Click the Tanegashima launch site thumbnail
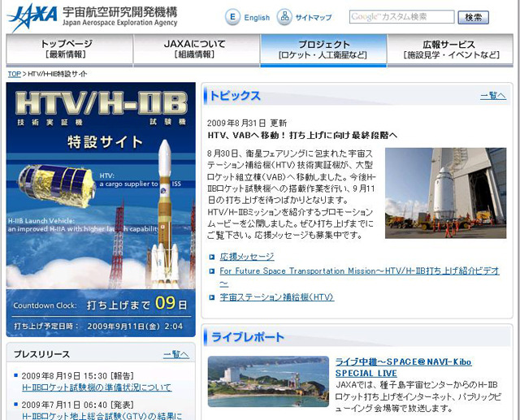This screenshot has height=420, width=520. pos(268,382)
